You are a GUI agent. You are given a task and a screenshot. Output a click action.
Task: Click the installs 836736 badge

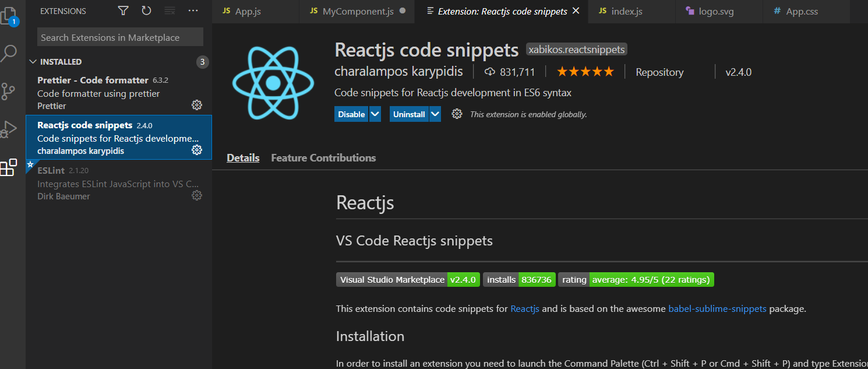[x=518, y=280]
